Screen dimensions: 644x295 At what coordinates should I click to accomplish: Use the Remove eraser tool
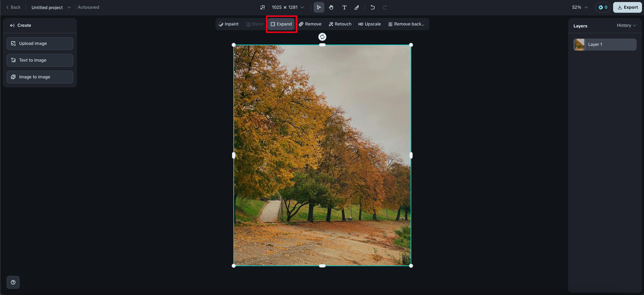pos(310,24)
